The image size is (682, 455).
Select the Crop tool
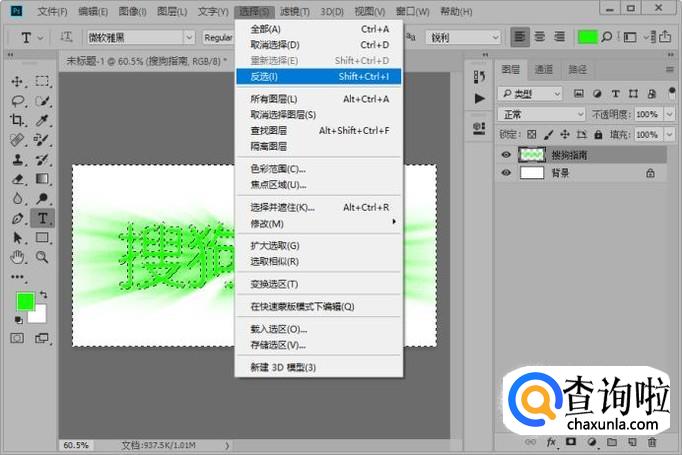point(17,120)
